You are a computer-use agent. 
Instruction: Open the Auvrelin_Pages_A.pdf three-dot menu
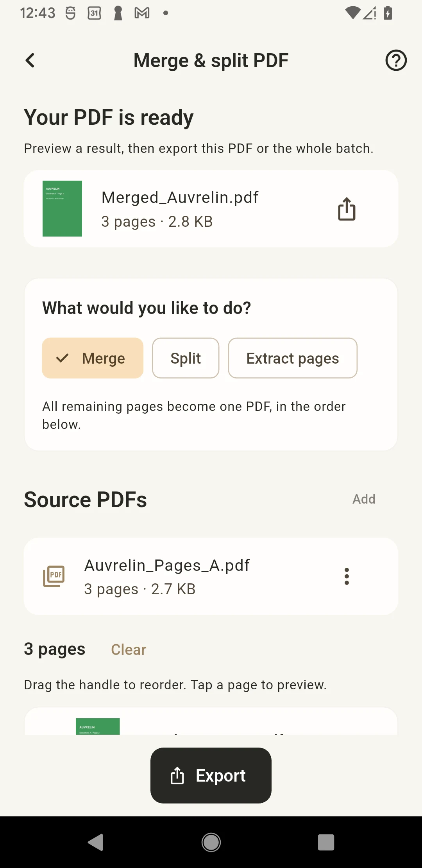click(x=347, y=576)
